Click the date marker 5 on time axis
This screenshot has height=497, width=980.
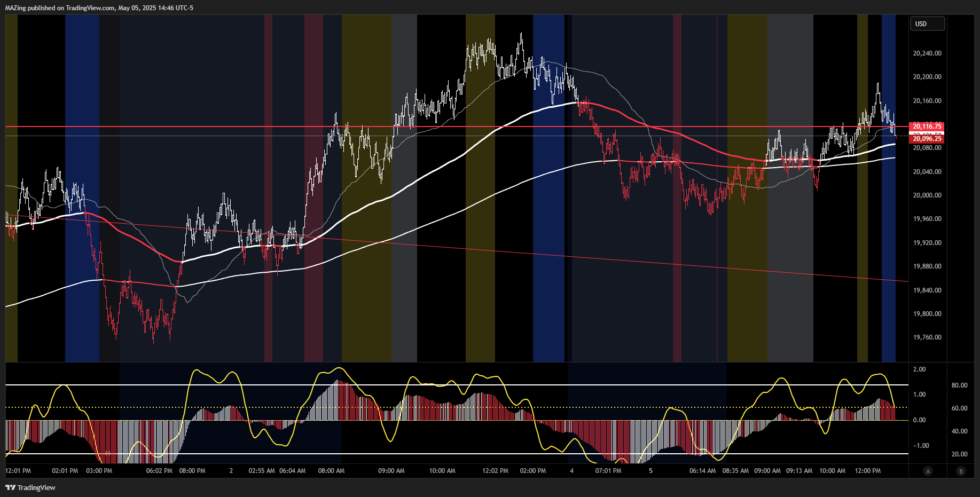click(x=650, y=471)
